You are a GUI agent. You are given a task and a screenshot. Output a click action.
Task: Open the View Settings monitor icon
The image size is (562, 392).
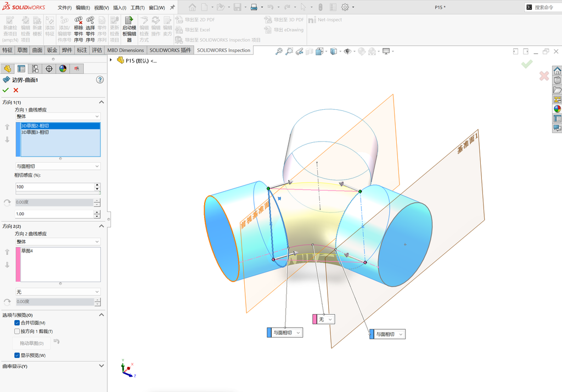click(386, 51)
